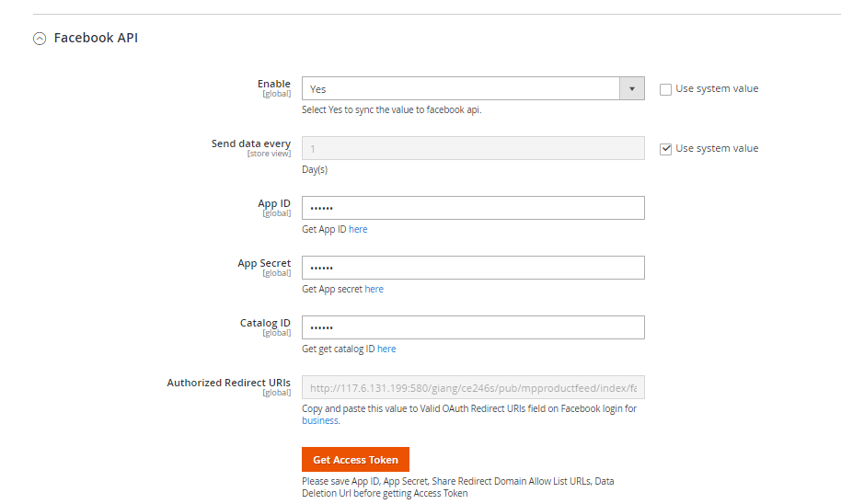The height and width of the screenshot is (504, 841).
Task: Click the Authorized Redirect URIs field
Action: 472,387
